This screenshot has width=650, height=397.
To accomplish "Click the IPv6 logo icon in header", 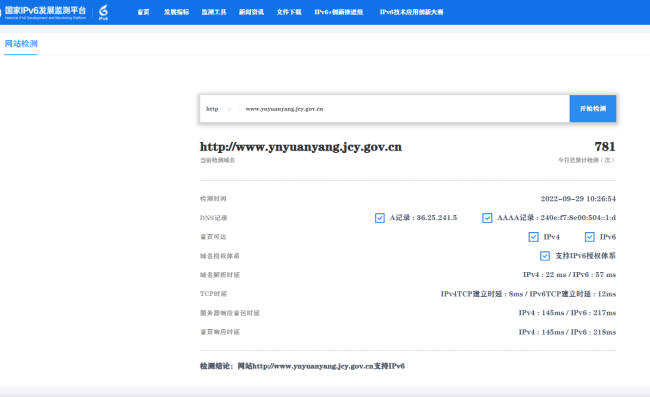I will (103, 12).
